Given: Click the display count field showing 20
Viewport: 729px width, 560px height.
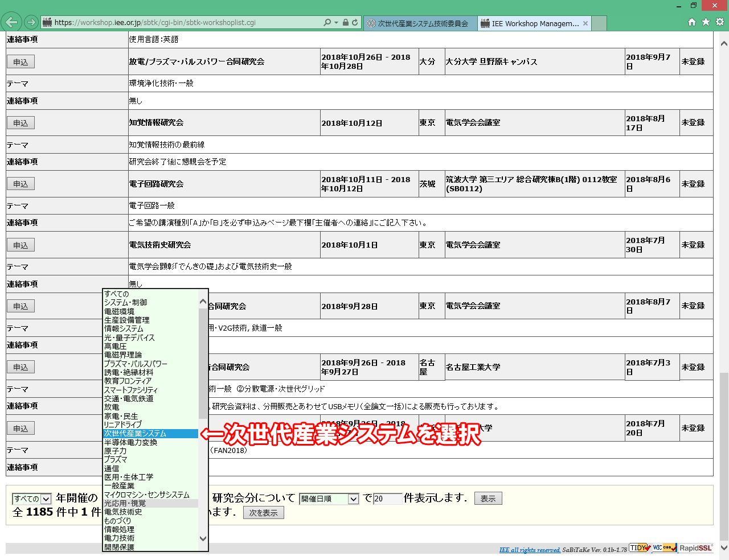Looking at the screenshot, I should click(x=387, y=499).
